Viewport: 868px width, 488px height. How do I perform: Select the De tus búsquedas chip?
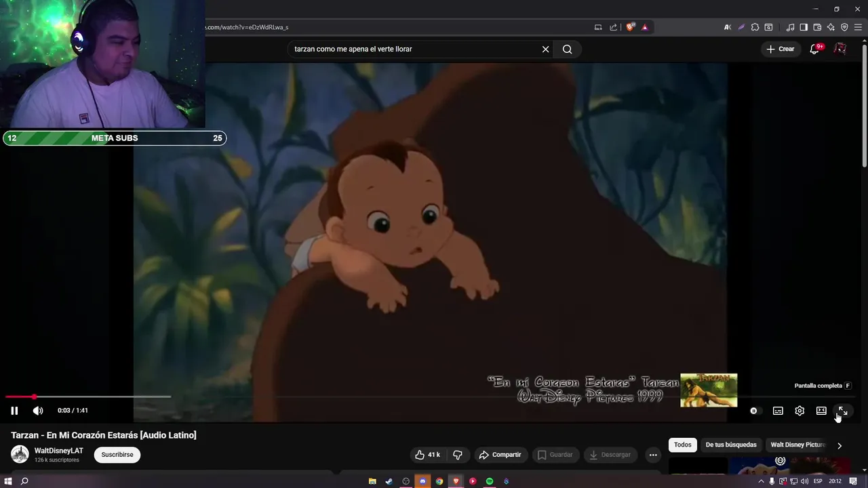point(731,445)
